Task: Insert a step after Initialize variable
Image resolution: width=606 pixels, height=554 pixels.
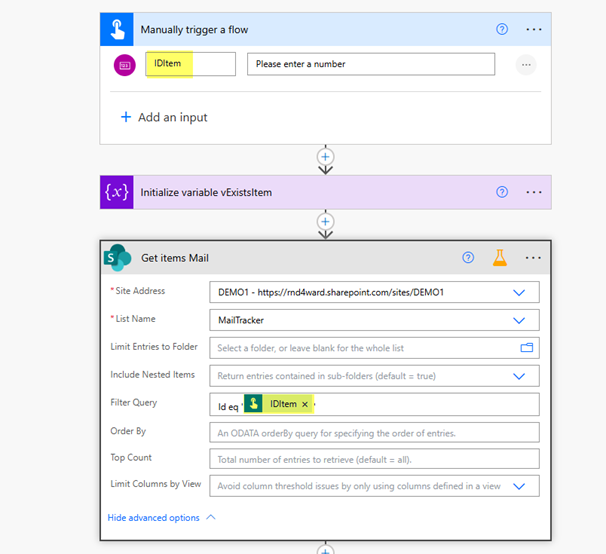Action: tap(325, 221)
